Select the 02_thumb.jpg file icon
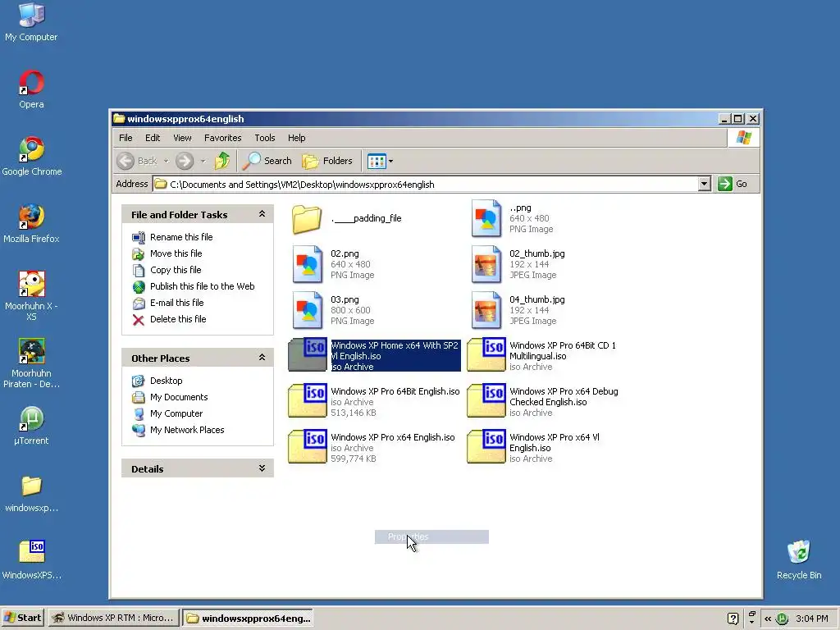 click(x=486, y=264)
